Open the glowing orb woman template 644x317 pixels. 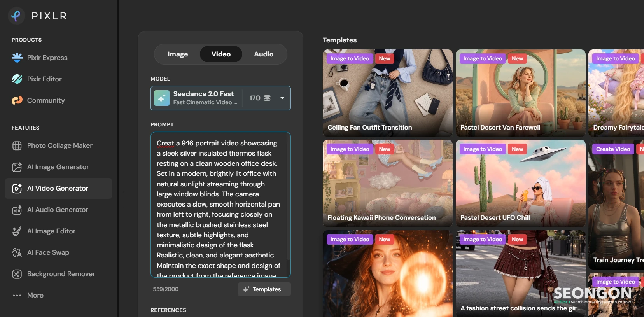point(388,273)
